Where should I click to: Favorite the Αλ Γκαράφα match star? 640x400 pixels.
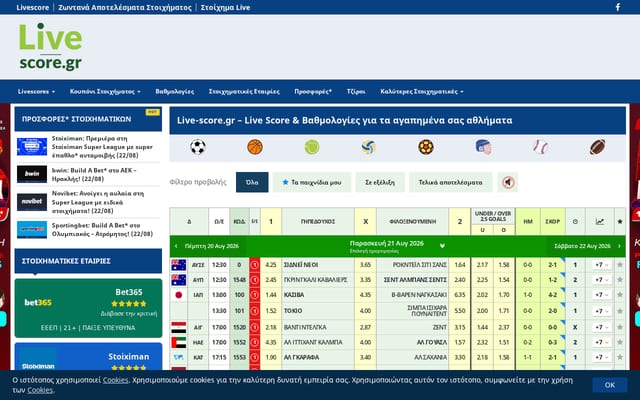coord(620,358)
